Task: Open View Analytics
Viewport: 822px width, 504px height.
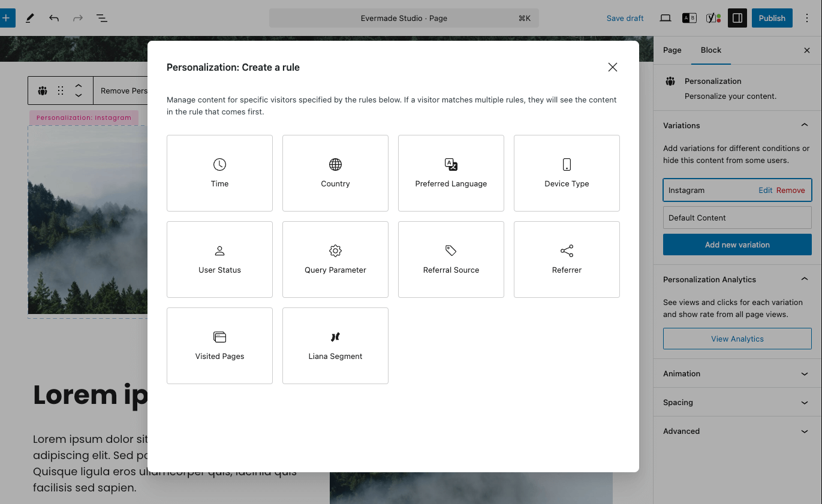Action: tap(737, 339)
